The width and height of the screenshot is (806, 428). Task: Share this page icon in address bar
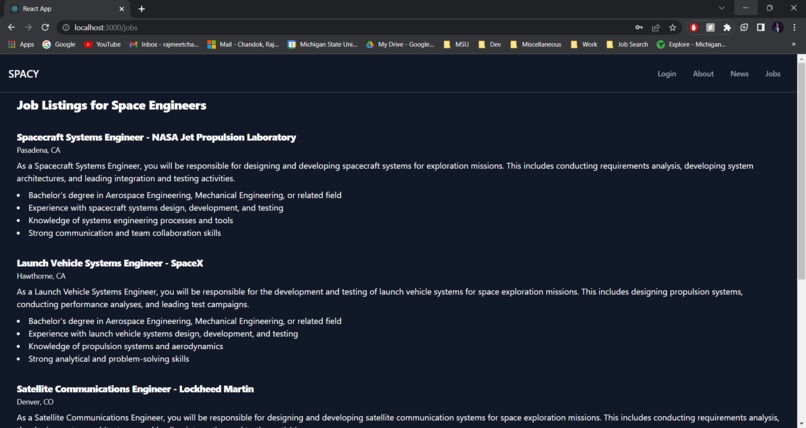pyautogui.click(x=655, y=28)
